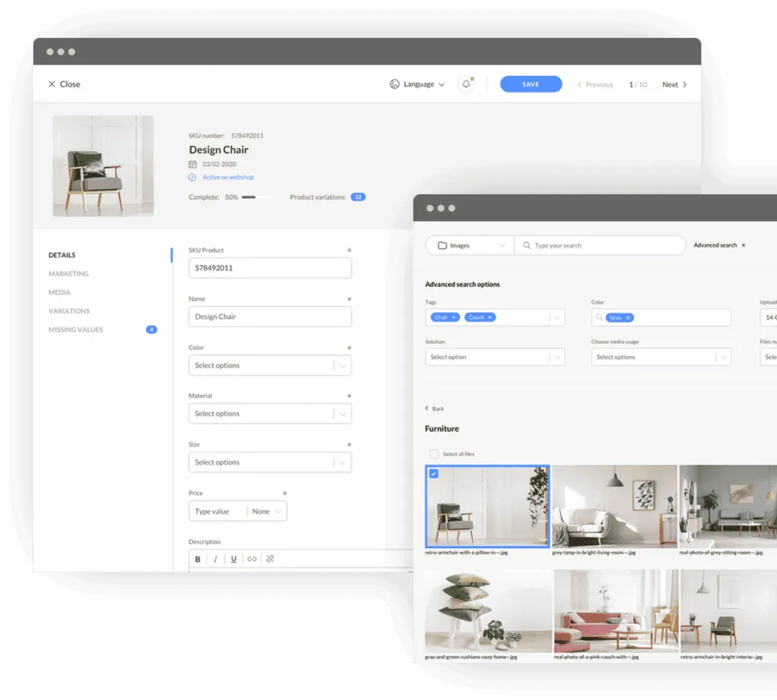Open the grey-lamp-in-bright-living-room image
Viewport: 777px width, 700px height.
click(615, 506)
